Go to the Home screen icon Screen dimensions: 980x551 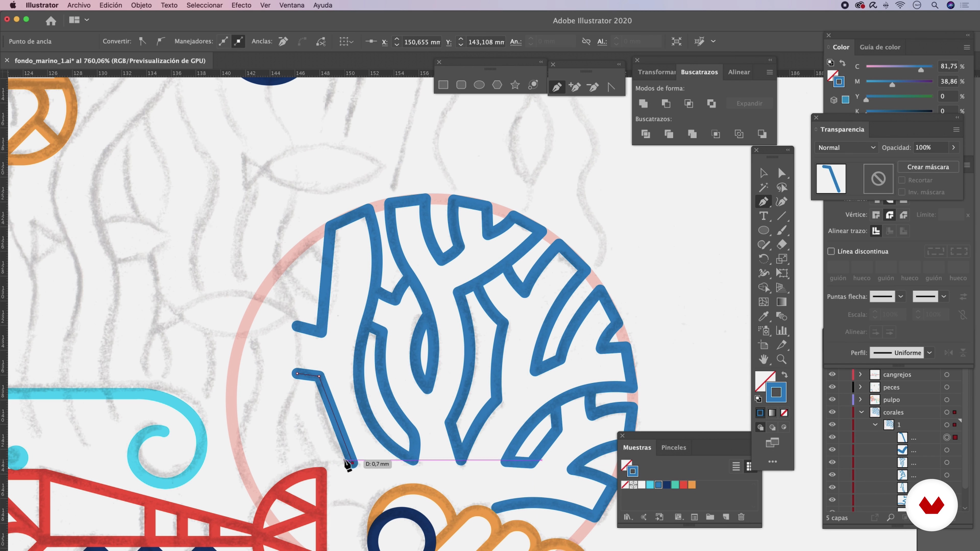click(x=51, y=20)
